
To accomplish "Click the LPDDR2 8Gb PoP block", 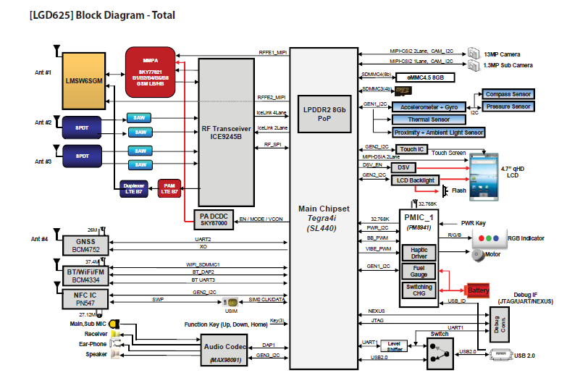I will 324,114.
